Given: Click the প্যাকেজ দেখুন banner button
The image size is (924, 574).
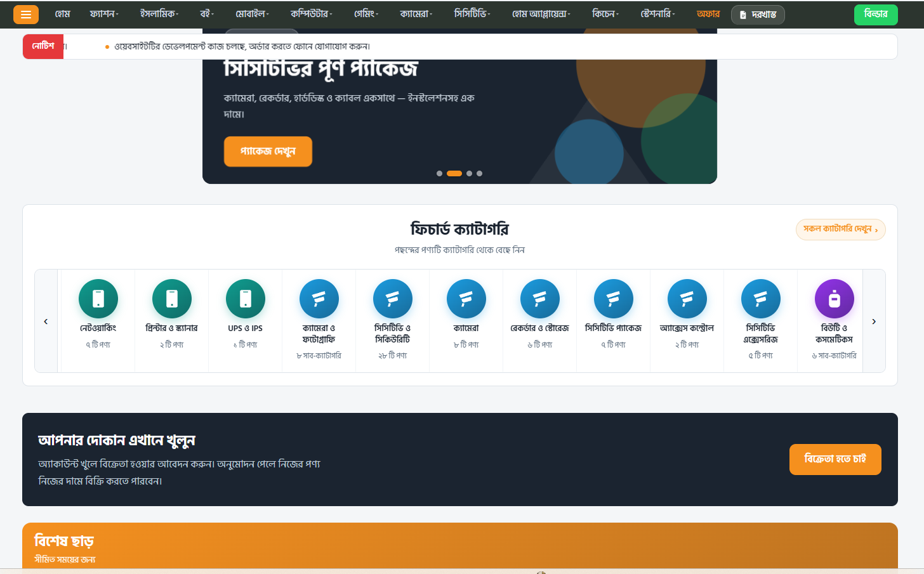Looking at the screenshot, I should tap(268, 152).
